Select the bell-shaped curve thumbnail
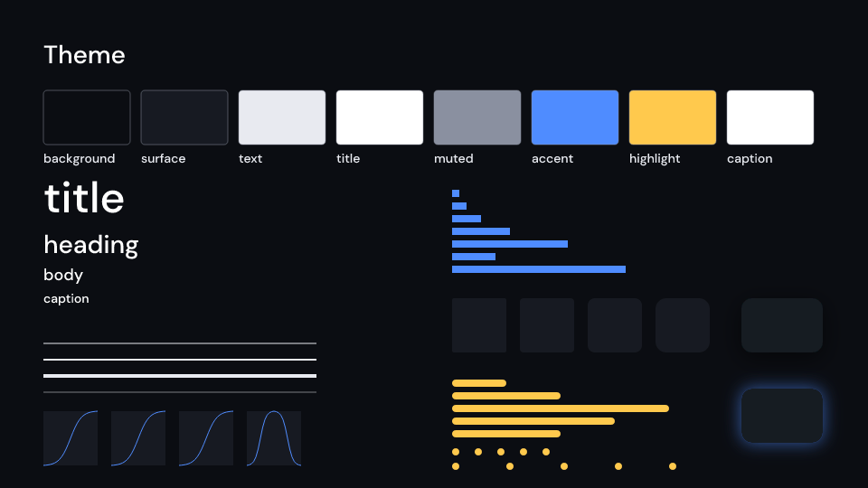 point(274,438)
